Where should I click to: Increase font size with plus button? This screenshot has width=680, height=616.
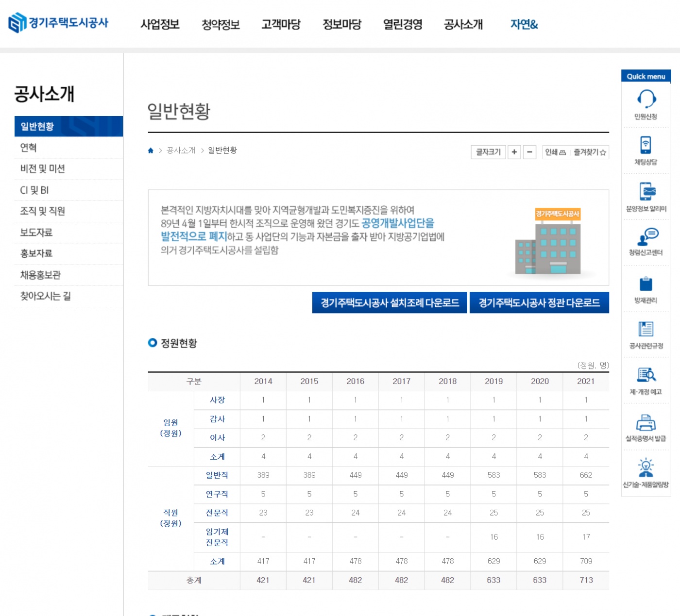click(514, 152)
